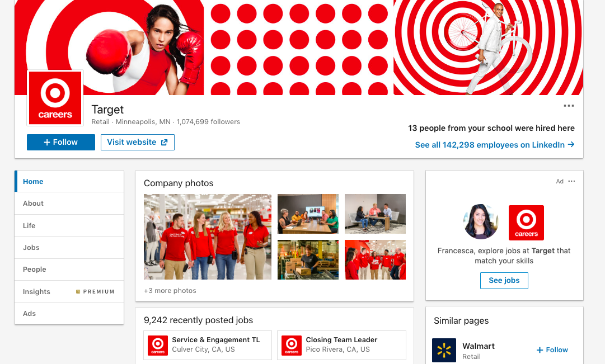
Task: Open the About tab
Action: pos(69,203)
